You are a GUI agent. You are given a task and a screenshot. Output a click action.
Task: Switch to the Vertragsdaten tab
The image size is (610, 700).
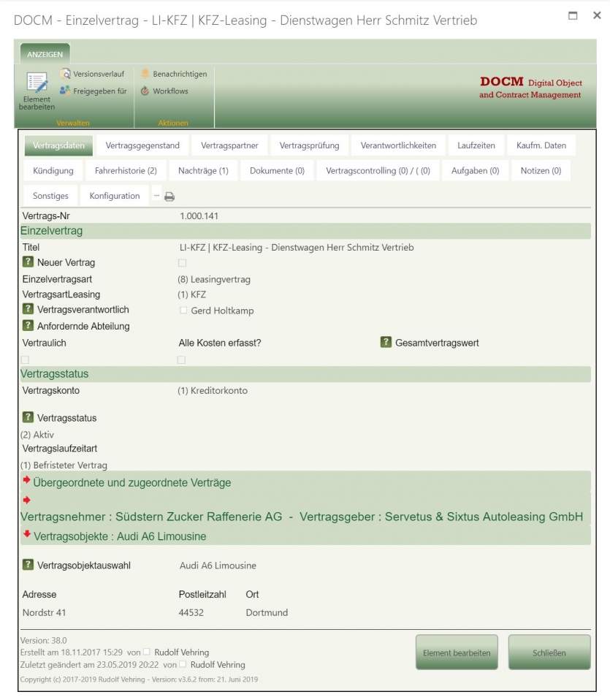tap(58, 145)
